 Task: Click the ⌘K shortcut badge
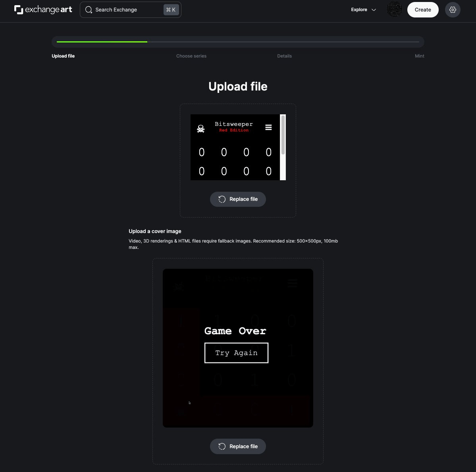(171, 10)
